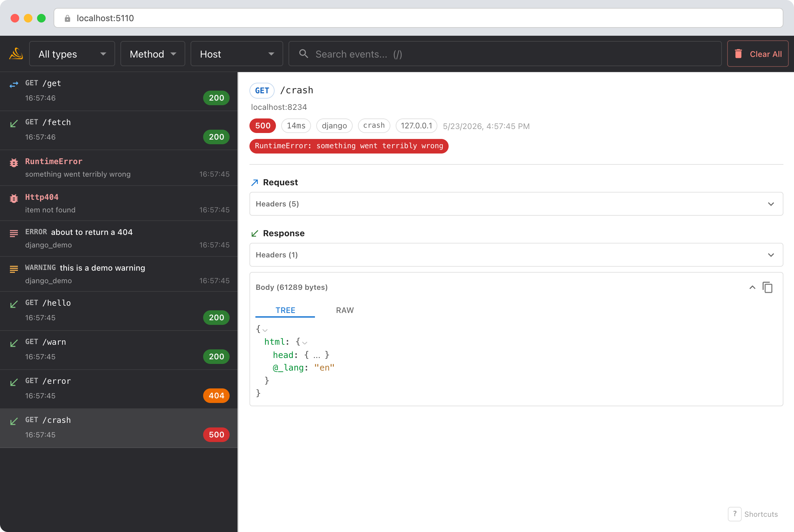Click the 14ms duration chip
Image resolution: width=794 pixels, height=532 pixels.
(x=296, y=126)
